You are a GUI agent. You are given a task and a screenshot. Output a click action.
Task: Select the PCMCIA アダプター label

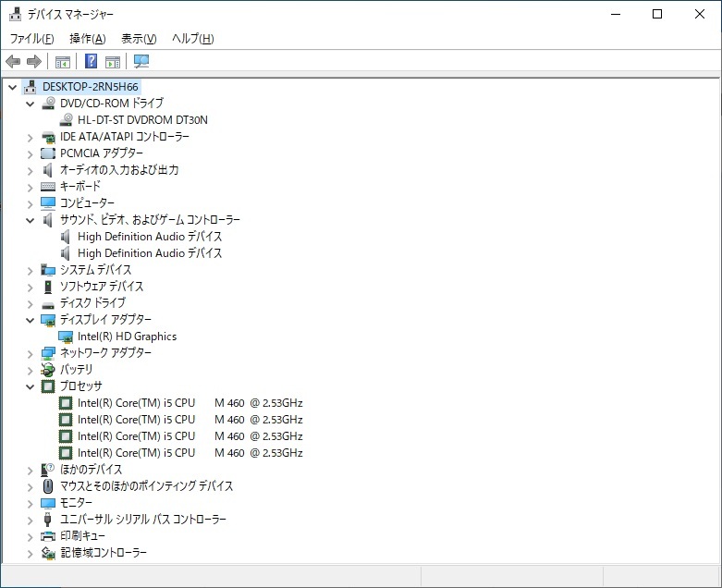coord(102,153)
